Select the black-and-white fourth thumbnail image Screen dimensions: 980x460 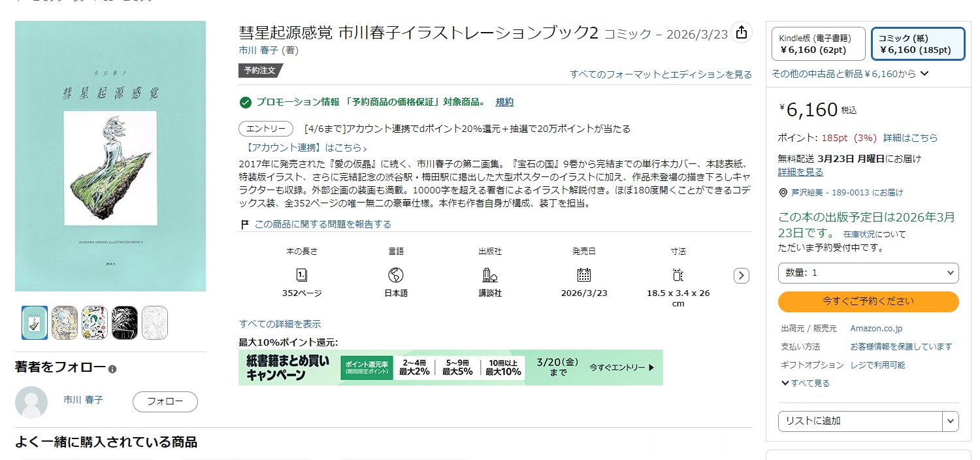point(124,323)
